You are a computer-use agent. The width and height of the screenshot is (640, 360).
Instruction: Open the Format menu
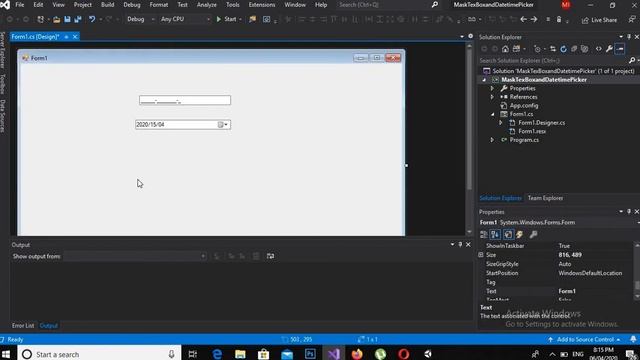pos(159,5)
